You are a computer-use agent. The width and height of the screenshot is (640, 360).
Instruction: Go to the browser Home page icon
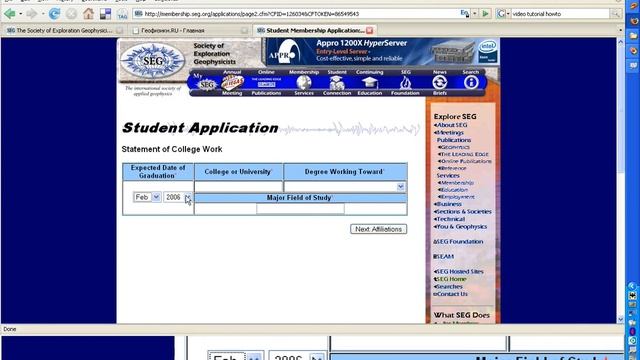tap(88, 14)
